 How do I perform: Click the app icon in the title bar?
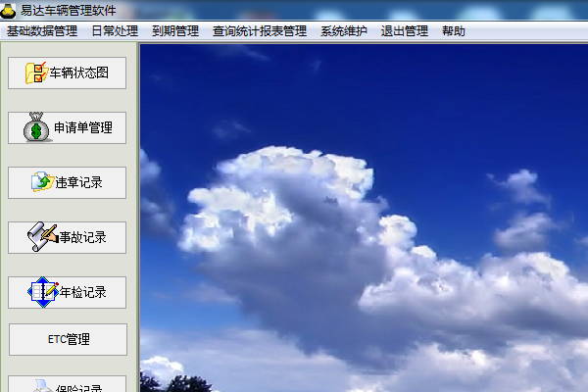[x=10, y=10]
